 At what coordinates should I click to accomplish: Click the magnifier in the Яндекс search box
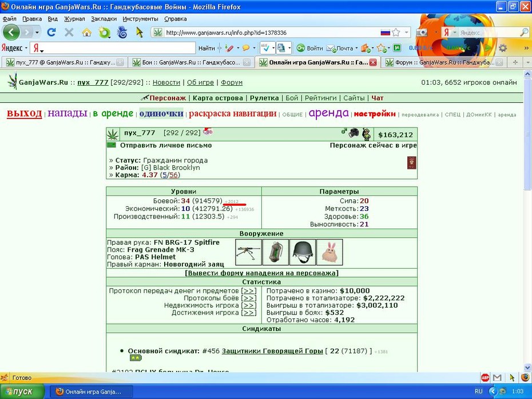[x=524, y=33]
